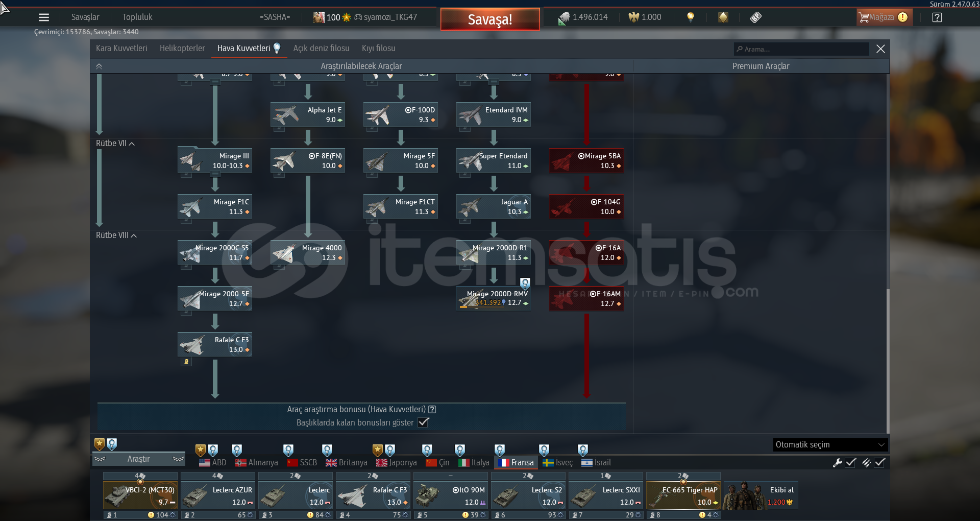This screenshot has width=980, height=521.
Task: Select the Almanya nation tab
Action: [257, 463]
